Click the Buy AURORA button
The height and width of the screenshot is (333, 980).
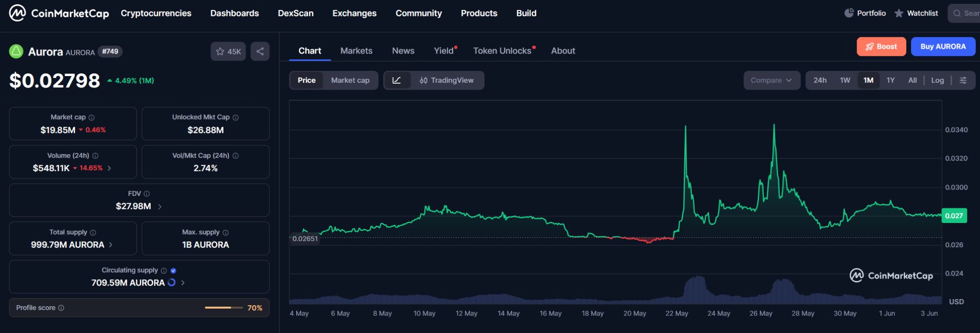tap(943, 46)
